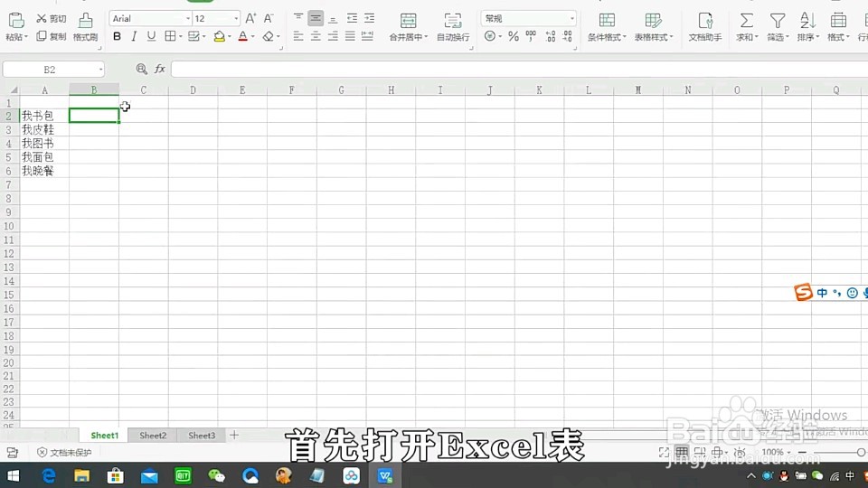Click the increase indent icon
868x488 pixels.
pos(369,18)
